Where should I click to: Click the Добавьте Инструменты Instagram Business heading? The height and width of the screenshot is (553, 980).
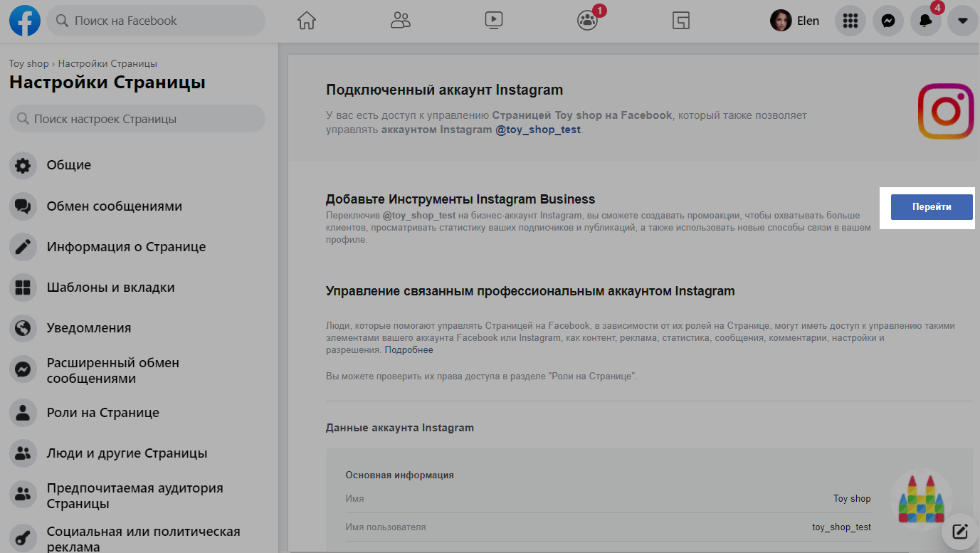[x=460, y=199]
